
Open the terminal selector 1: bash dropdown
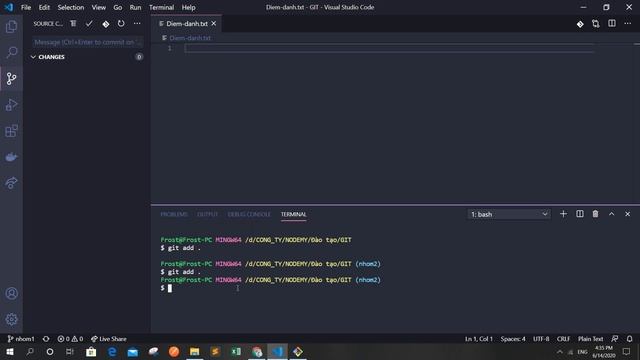509,214
